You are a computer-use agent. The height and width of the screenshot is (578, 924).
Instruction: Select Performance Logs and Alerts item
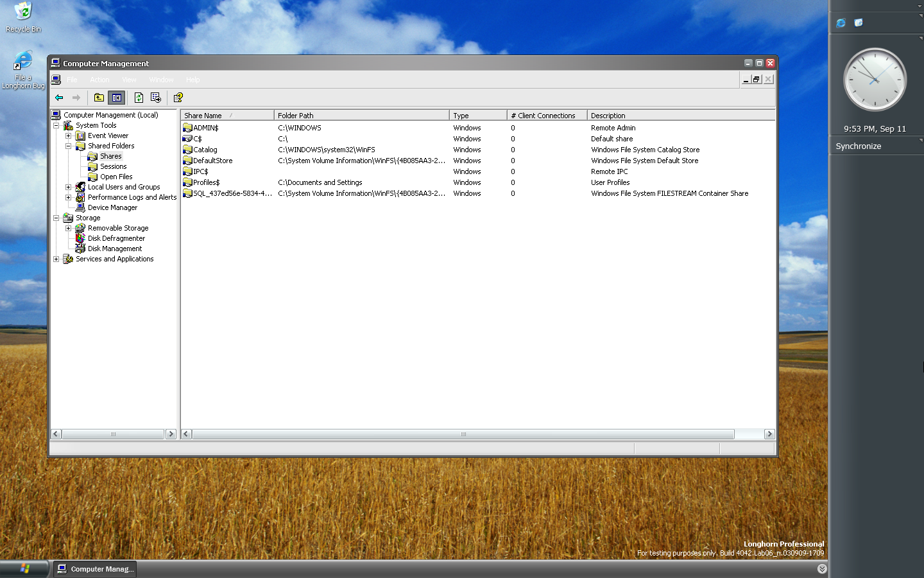tap(132, 197)
